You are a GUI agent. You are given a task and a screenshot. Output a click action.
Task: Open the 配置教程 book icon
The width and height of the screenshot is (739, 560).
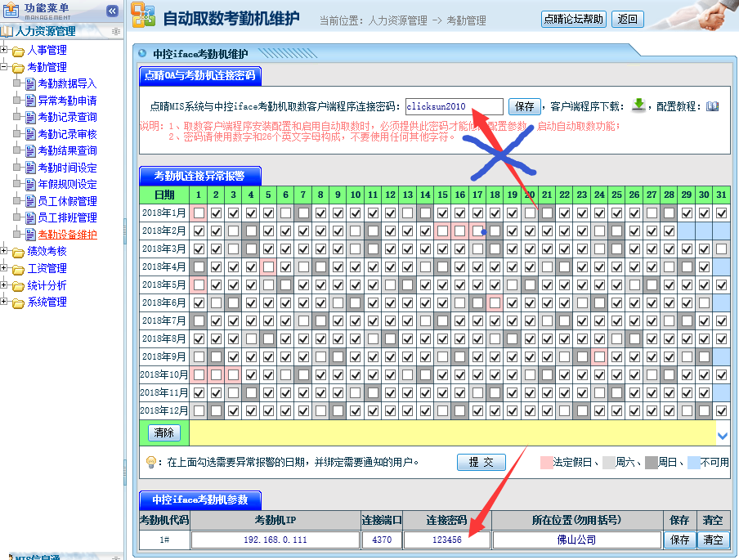pos(712,106)
